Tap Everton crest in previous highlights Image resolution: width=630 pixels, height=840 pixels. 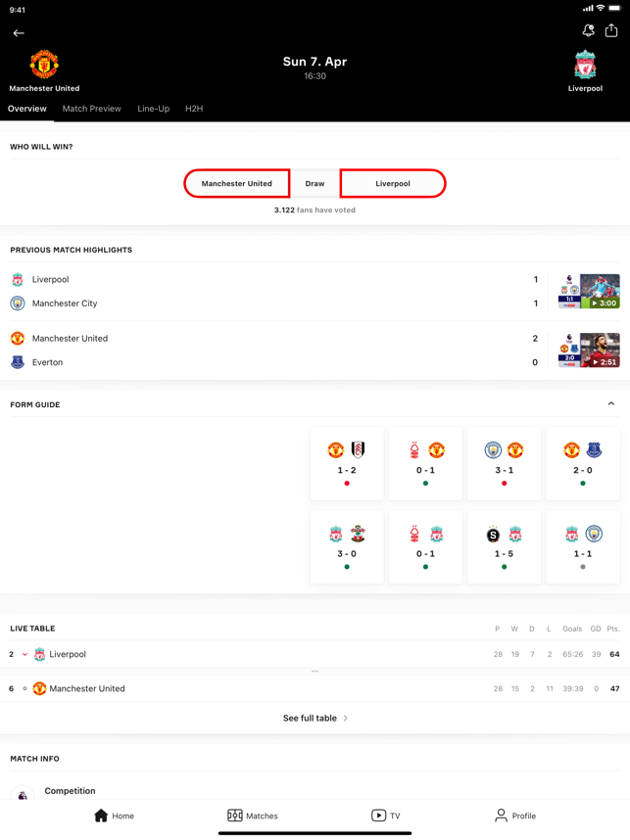[x=18, y=362]
